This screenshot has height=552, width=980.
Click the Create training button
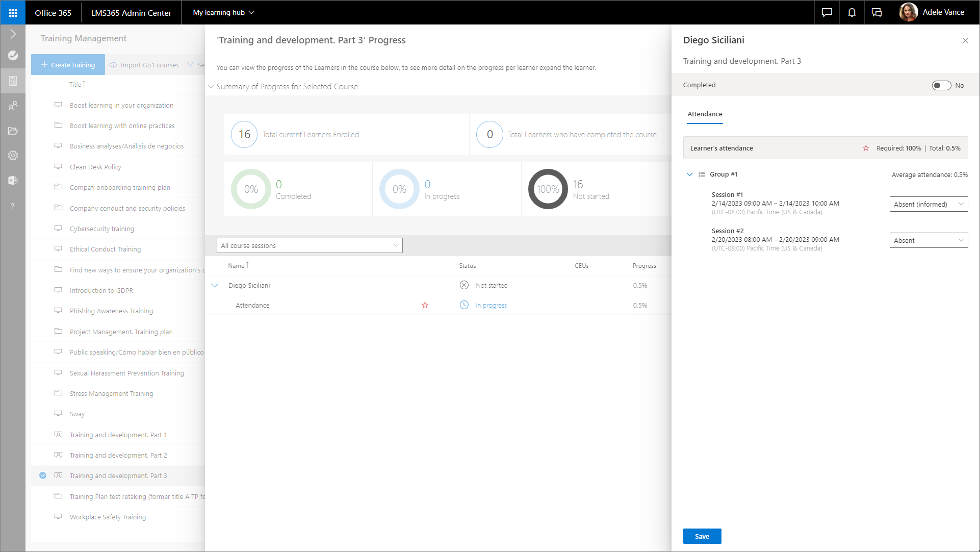click(x=68, y=65)
